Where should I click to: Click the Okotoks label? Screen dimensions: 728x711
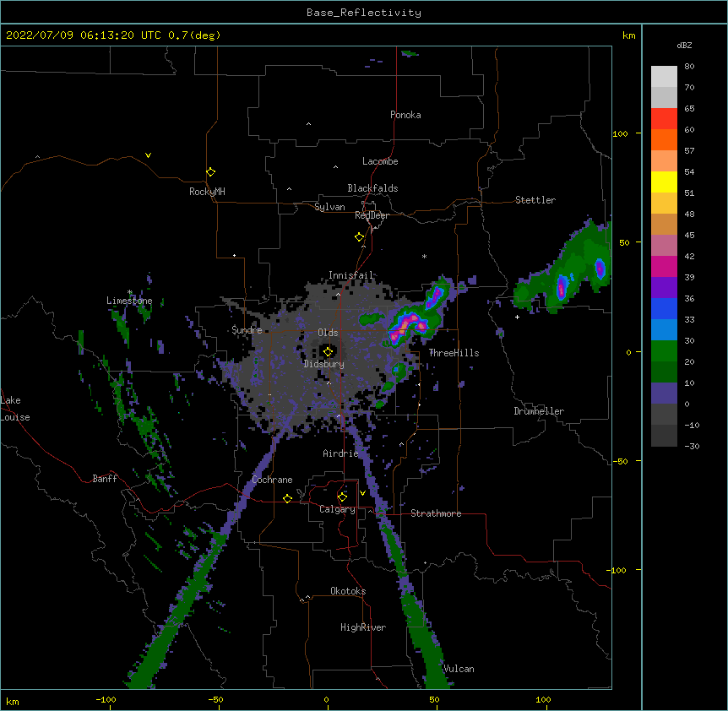348,591
